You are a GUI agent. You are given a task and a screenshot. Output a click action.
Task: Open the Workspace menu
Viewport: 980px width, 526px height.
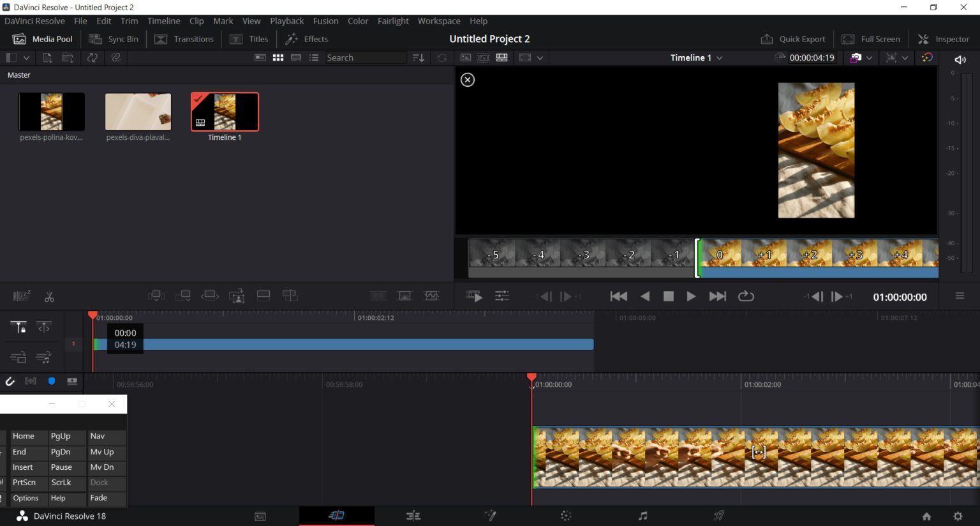[x=439, y=21]
